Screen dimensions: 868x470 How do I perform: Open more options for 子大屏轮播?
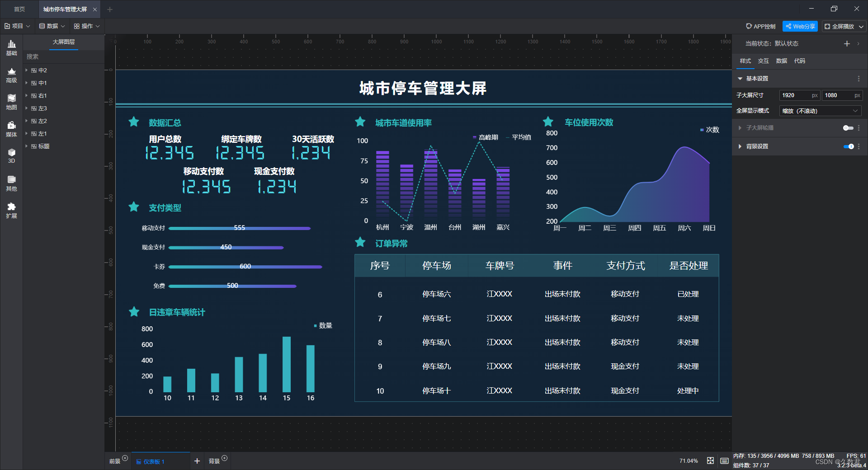tap(859, 128)
